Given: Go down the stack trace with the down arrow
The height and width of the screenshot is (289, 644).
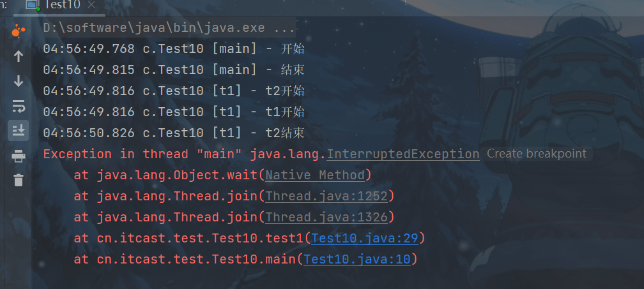Looking at the screenshot, I should (x=18, y=81).
